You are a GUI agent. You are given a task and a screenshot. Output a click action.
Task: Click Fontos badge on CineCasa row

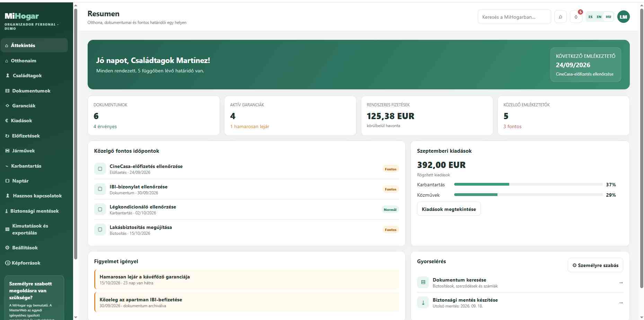coord(390,169)
